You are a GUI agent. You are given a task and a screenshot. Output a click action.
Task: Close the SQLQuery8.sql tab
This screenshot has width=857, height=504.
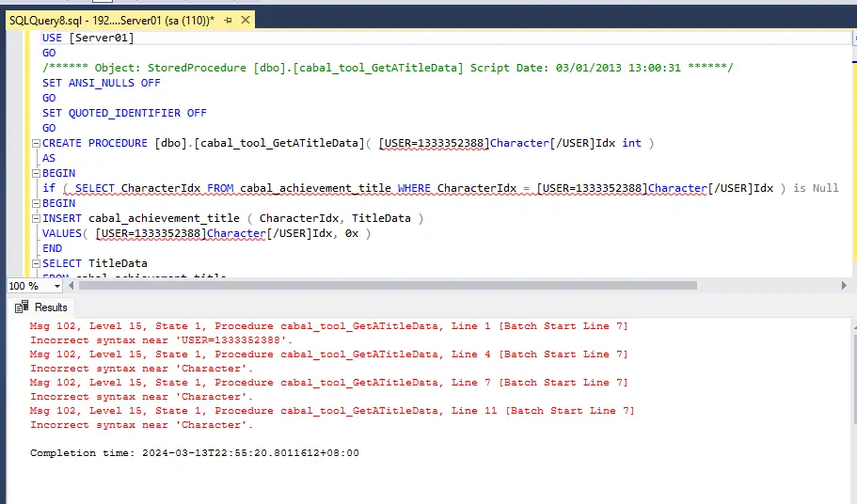246,20
